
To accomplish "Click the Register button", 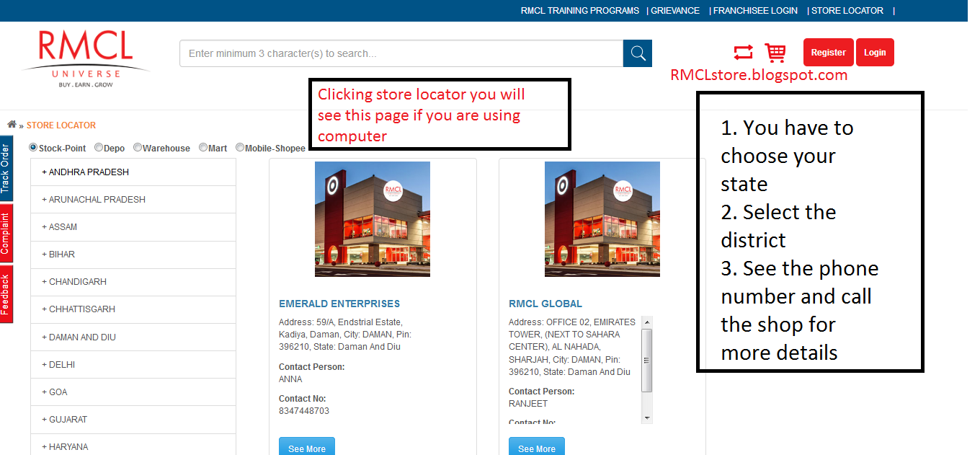I will (828, 52).
